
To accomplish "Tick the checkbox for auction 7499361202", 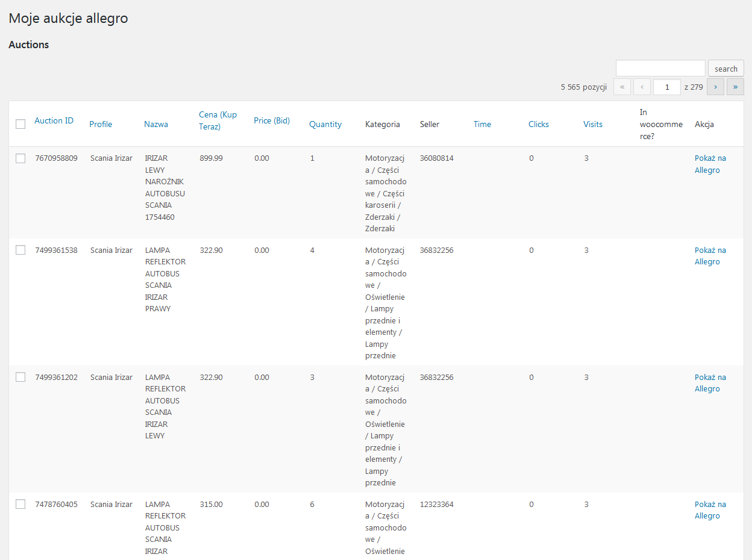I will point(20,377).
